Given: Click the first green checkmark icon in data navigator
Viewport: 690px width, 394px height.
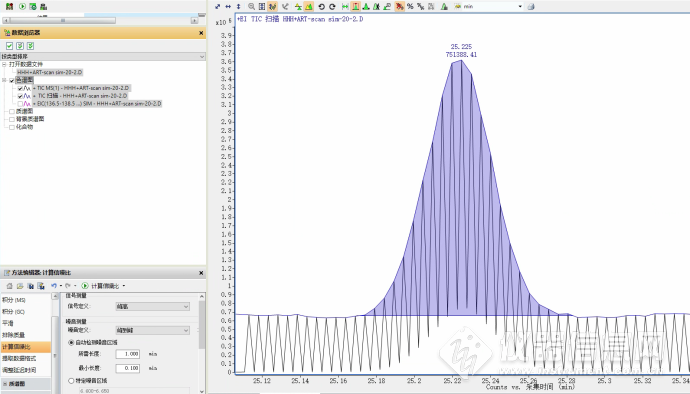Looking at the screenshot, I should pos(9,46).
